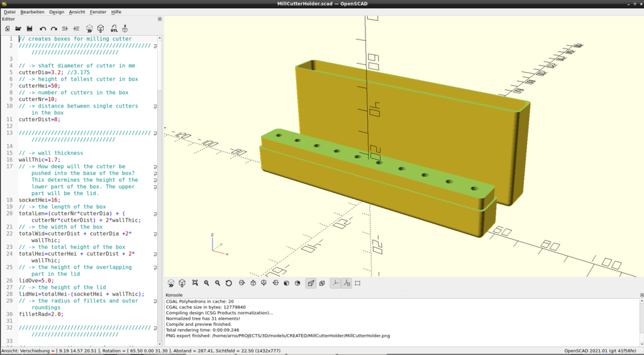Open window menu icon in title bar

click(4, 4)
